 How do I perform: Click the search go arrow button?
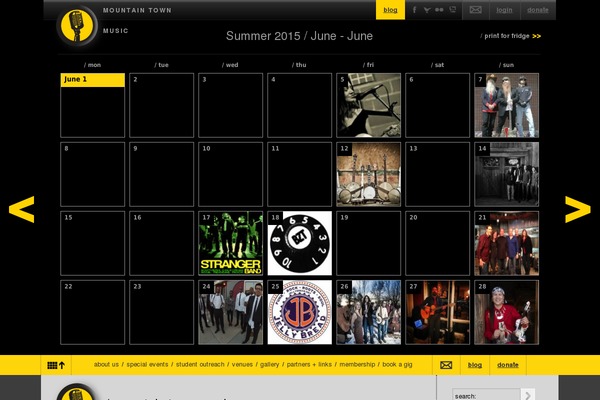[528, 395]
